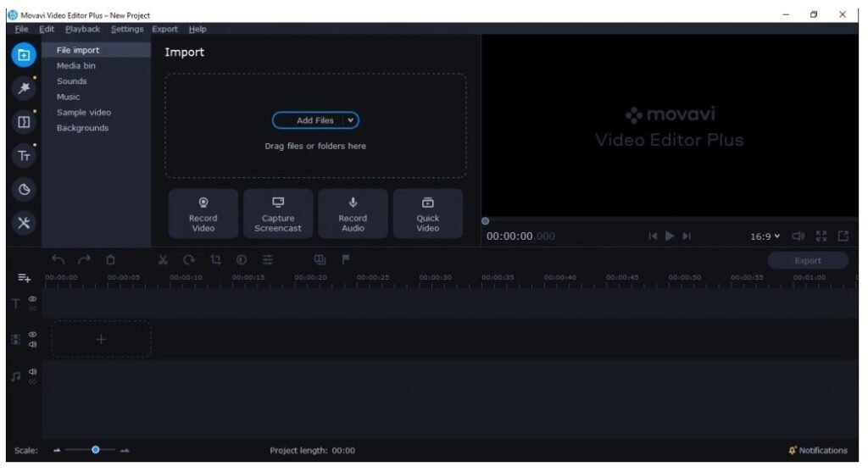Open the File menu

coord(21,29)
